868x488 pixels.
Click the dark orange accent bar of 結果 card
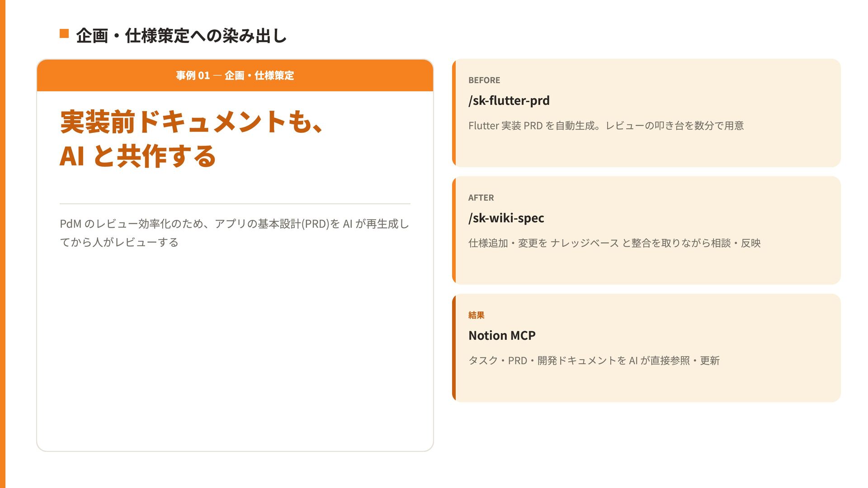coord(454,348)
